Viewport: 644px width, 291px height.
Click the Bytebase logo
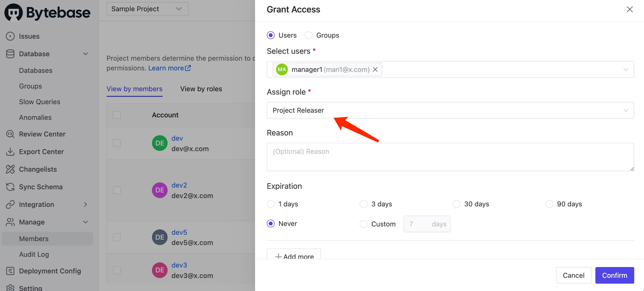click(47, 12)
